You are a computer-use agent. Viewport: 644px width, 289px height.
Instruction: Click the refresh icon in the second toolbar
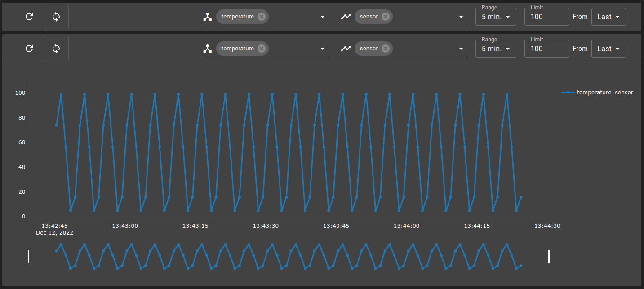tap(29, 49)
